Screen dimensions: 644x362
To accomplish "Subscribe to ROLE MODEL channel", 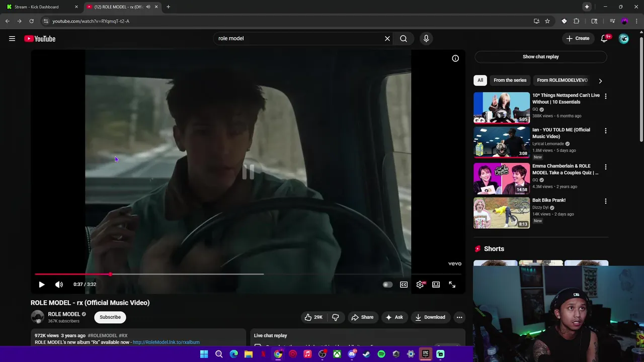I will [110, 317].
